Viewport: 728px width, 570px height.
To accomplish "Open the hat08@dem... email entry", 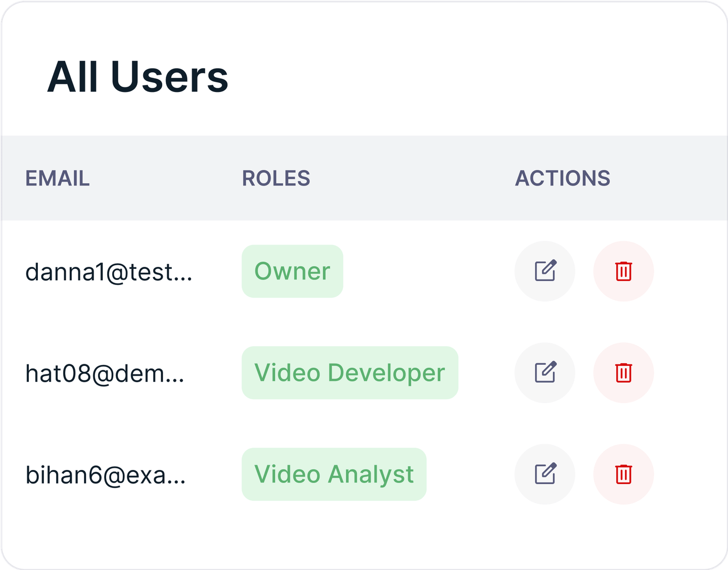I will pyautogui.click(x=105, y=374).
